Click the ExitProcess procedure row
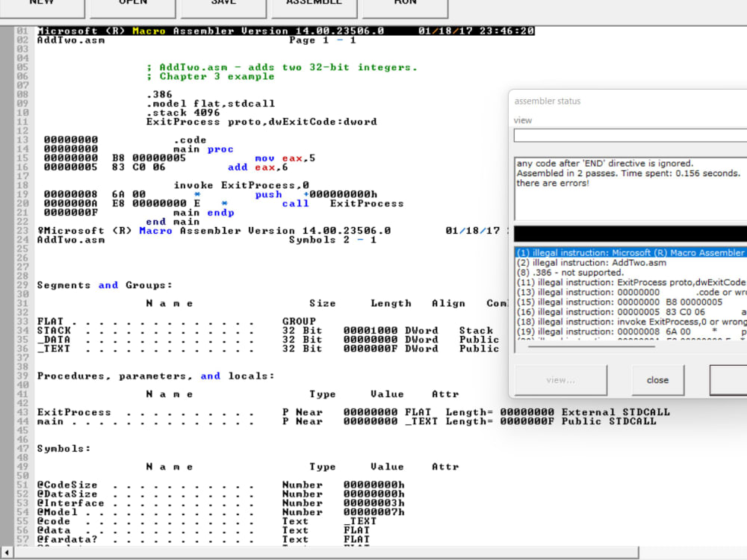Viewport: 747px width, 560px height. pos(353,412)
